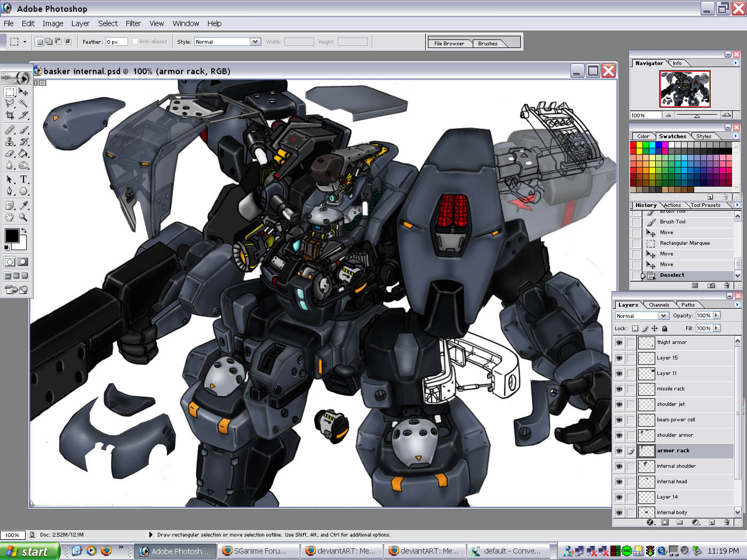Select the Blur tool
This screenshot has height=560, width=747.
coord(10,165)
